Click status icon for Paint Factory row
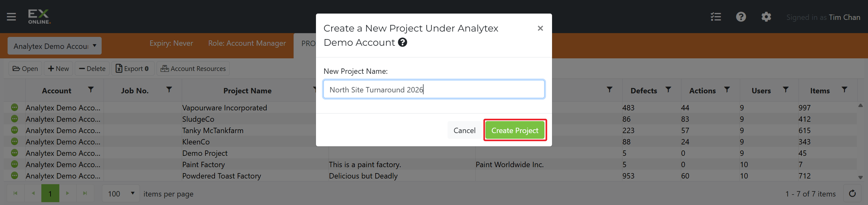This screenshot has width=868, height=205. tap(15, 164)
